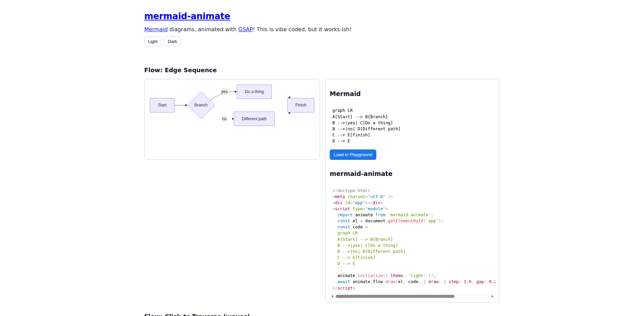Click the '<!doctype html>' code line
This screenshot has width=644, height=316.
351,191
